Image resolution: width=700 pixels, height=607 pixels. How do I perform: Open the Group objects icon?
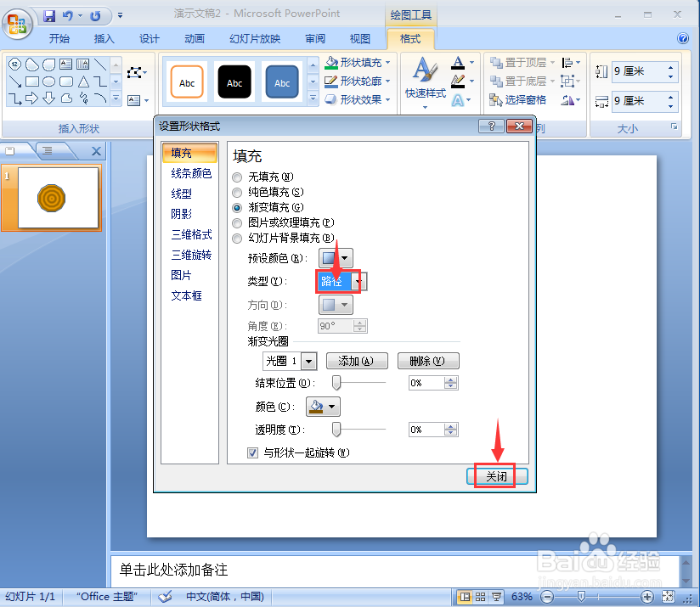coord(567,81)
